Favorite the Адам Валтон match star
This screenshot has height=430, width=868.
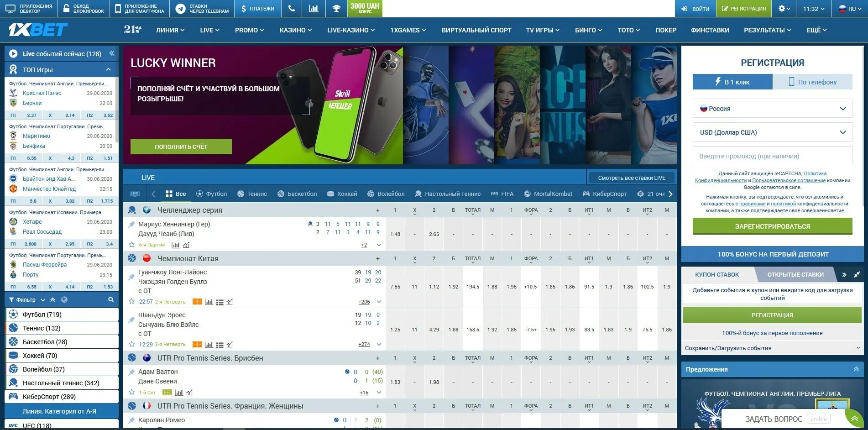[x=132, y=392]
